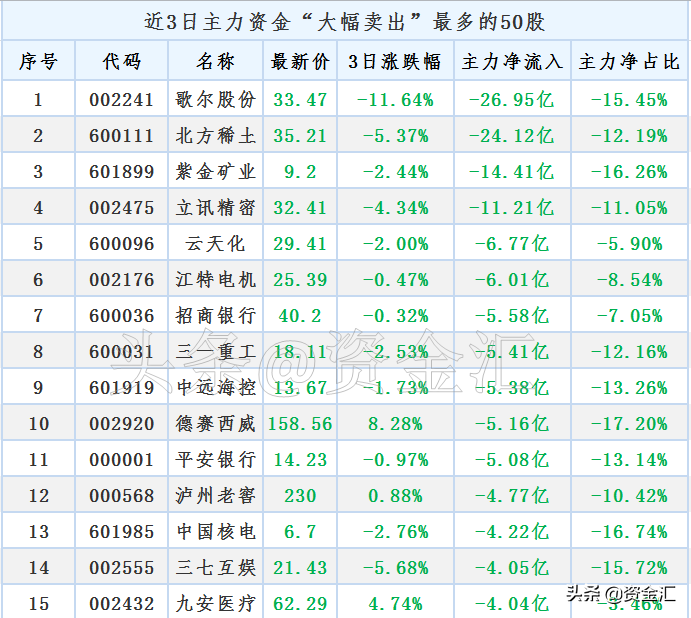Click stock name 泸州老窖
This screenshot has width=691, height=618.
(215, 496)
